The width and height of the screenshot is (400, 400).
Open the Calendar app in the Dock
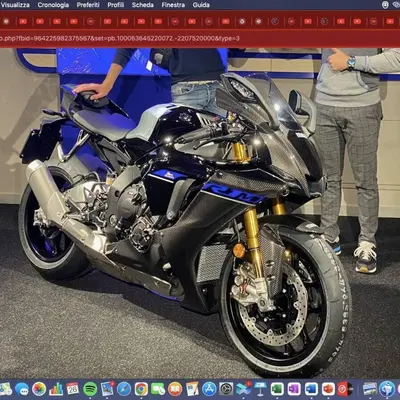tap(73, 389)
